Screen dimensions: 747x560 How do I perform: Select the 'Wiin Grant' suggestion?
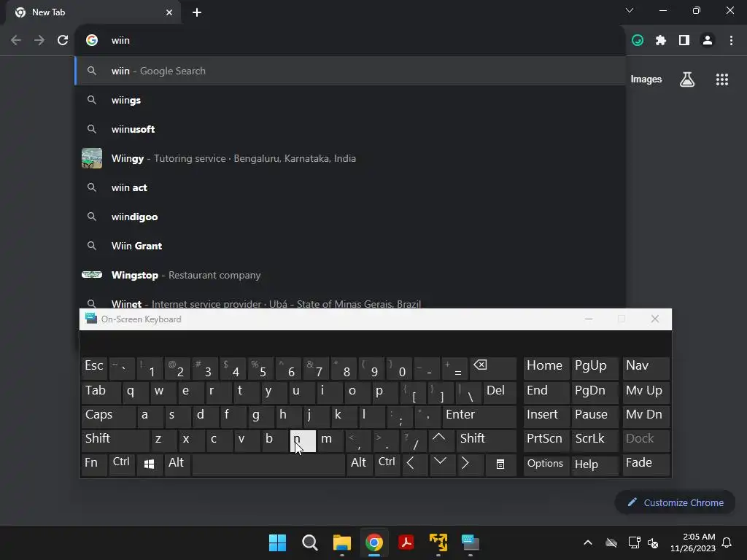coord(350,246)
